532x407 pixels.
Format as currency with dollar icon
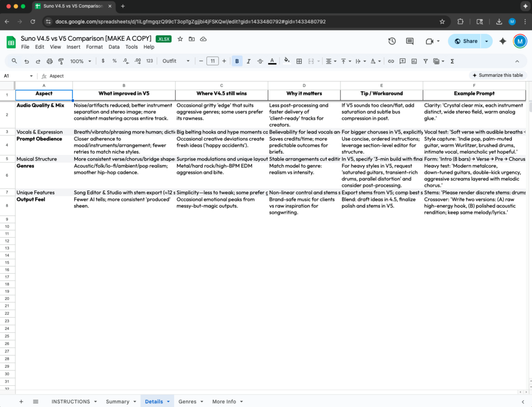pyautogui.click(x=103, y=61)
